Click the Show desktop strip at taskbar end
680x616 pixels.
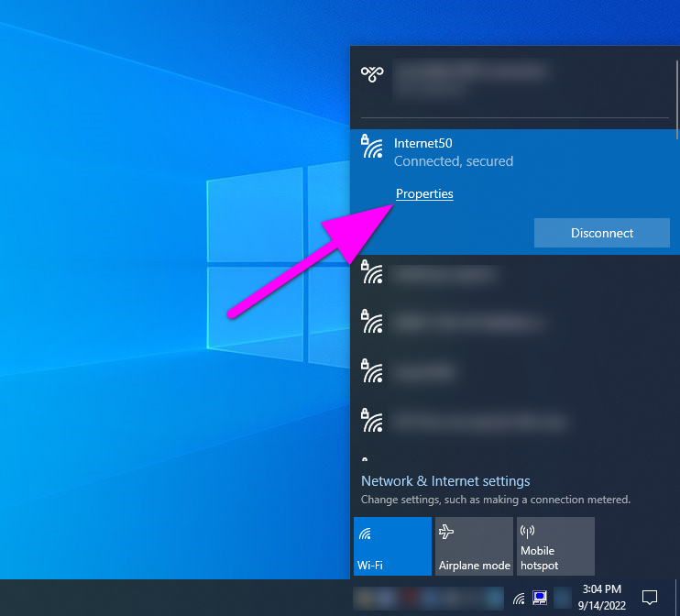pyautogui.click(x=677, y=598)
